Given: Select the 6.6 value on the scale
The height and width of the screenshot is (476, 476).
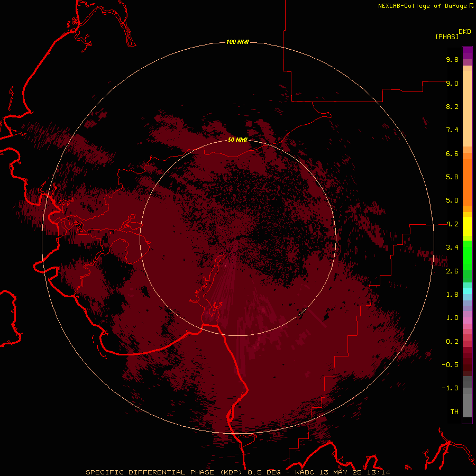Looking at the screenshot, I should point(452,153).
